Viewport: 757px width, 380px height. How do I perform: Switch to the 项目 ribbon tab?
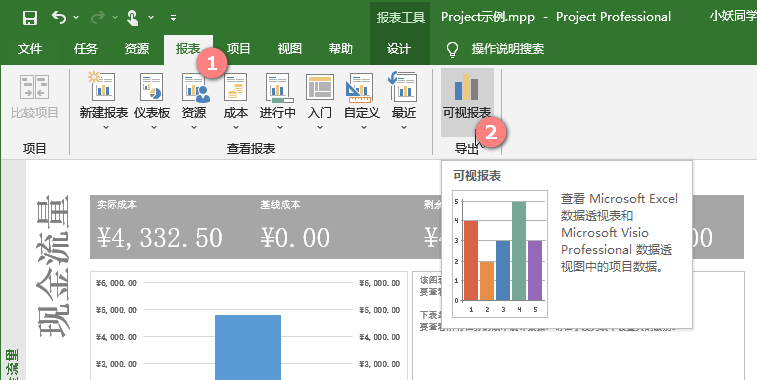point(238,49)
